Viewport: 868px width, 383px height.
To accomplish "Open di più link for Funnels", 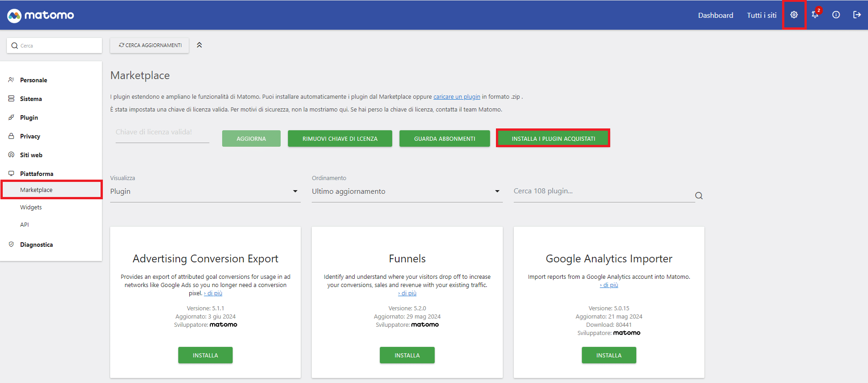I will 407,293.
